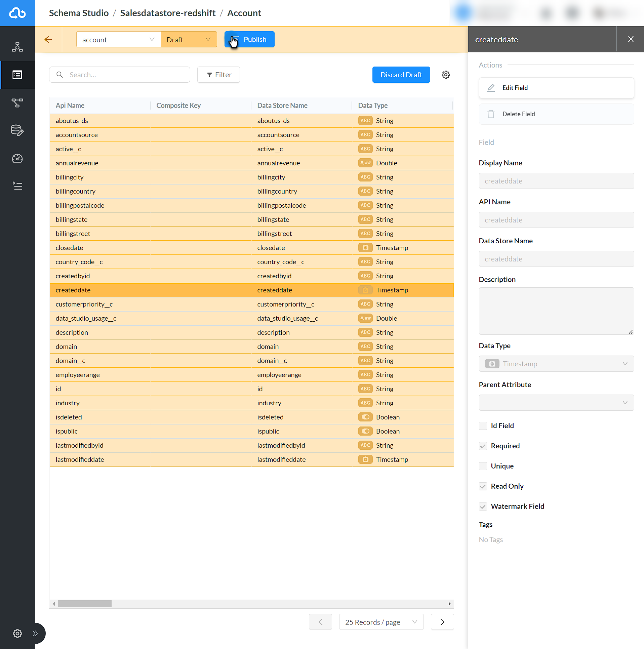Open the database edit sidebar icon
The width and height of the screenshot is (644, 649).
[x=17, y=130]
